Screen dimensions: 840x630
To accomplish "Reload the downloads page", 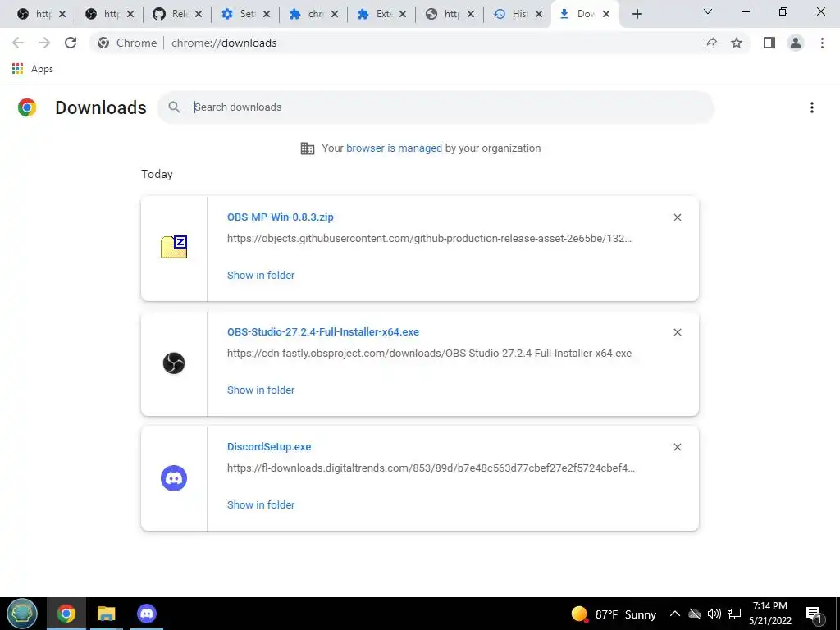I will coord(71,43).
